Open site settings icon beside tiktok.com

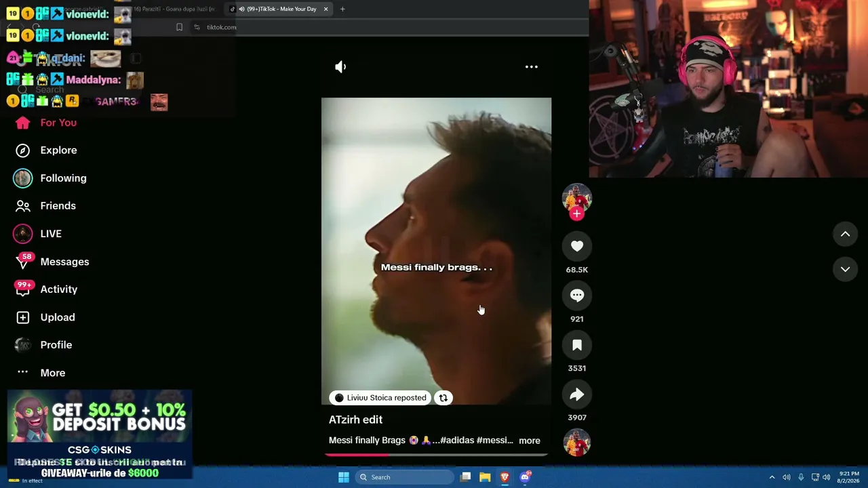click(x=197, y=27)
